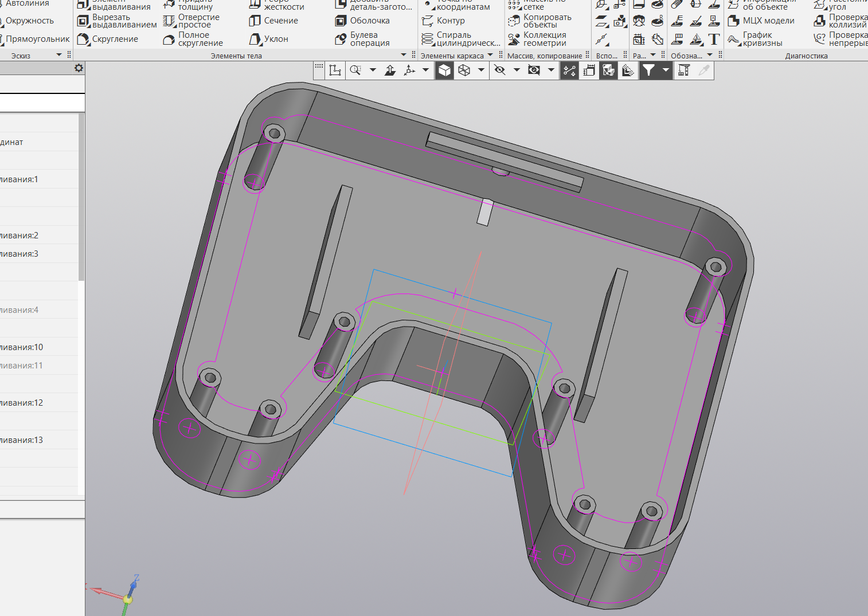Click the normal-to view icon
Screen dimensions: 868x616
click(390, 70)
